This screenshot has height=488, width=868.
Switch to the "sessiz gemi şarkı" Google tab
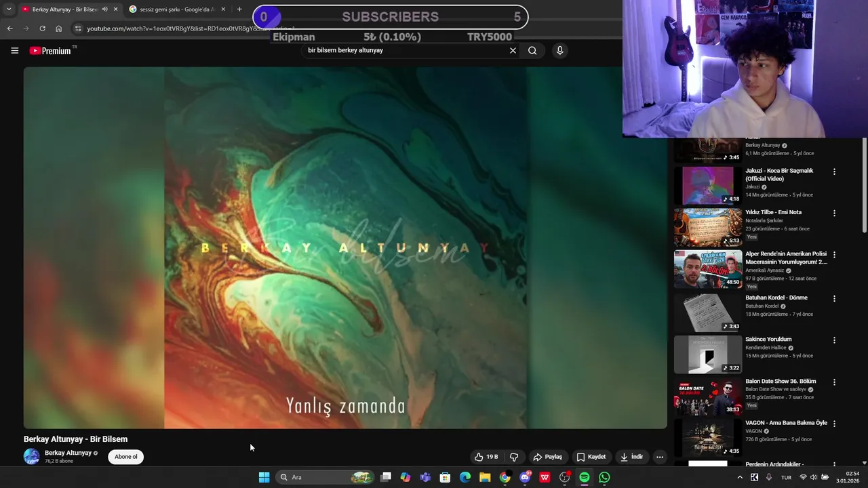click(x=176, y=9)
